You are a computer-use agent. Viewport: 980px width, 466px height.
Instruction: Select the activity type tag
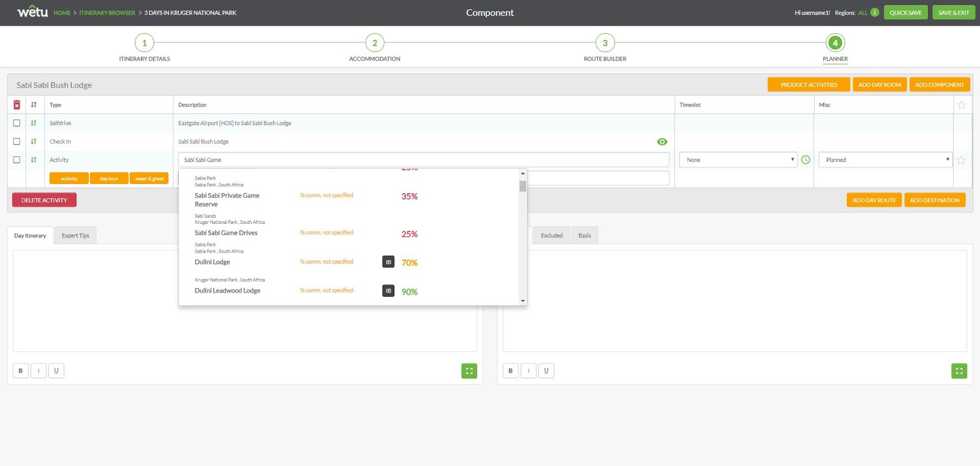[69, 178]
